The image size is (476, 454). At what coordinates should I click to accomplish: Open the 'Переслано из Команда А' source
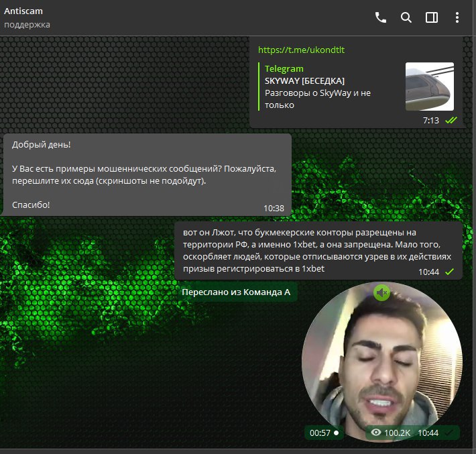point(236,292)
